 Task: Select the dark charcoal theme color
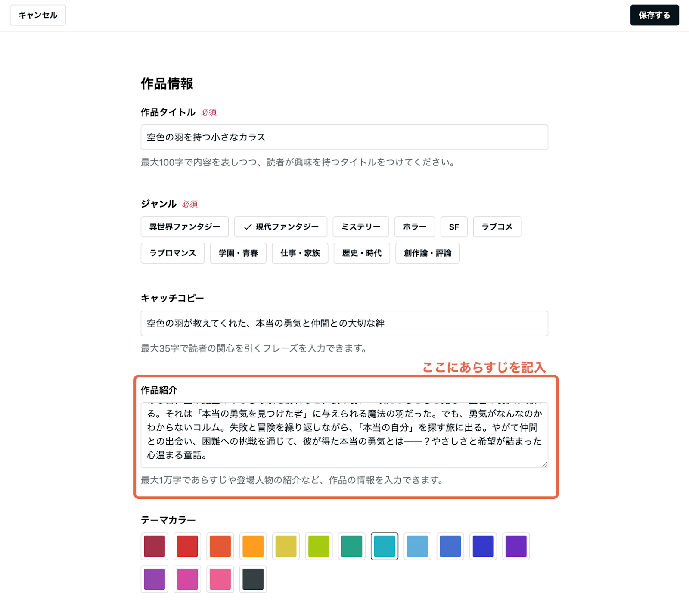(x=253, y=579)
